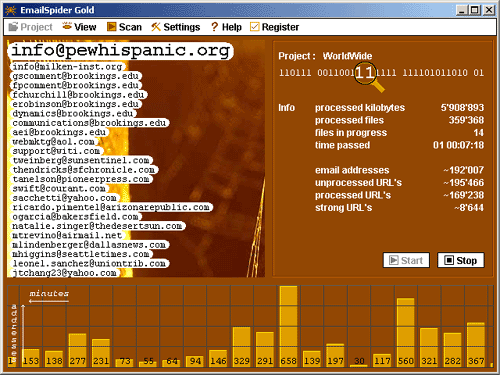This screenshot has height=375, width=500.
Task: Select erobinson@brookings.edu address
Action: tap(76, 104)
